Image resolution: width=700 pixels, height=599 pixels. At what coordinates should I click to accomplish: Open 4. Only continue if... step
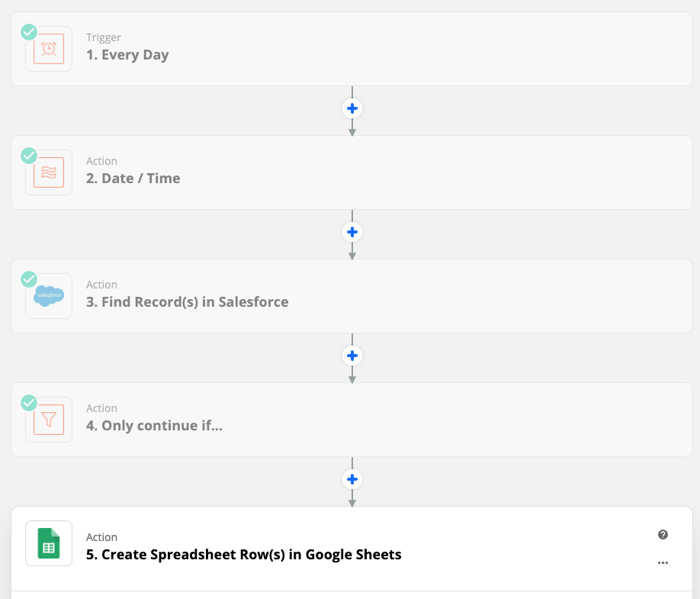[352, 420]
